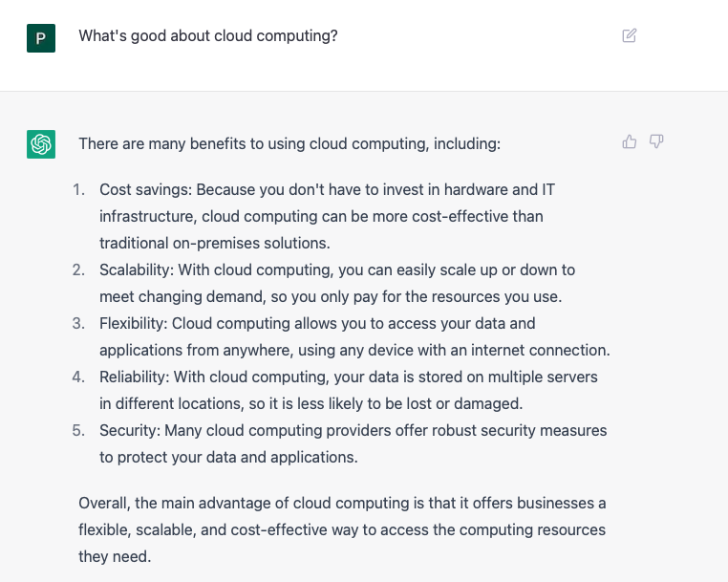Click the green "P" user avatar
The height and width of the screenshot is (582, 728).
(x=41, y=38)
